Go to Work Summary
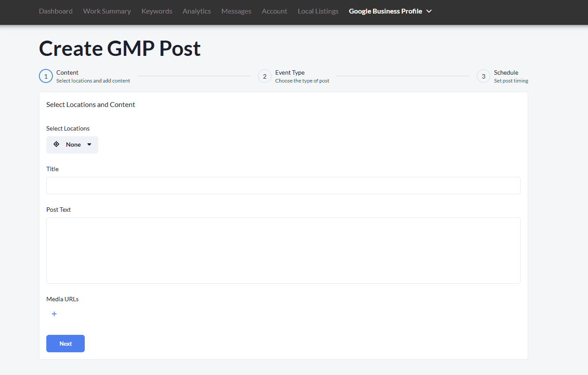588x375 pixels. (107, 11)
